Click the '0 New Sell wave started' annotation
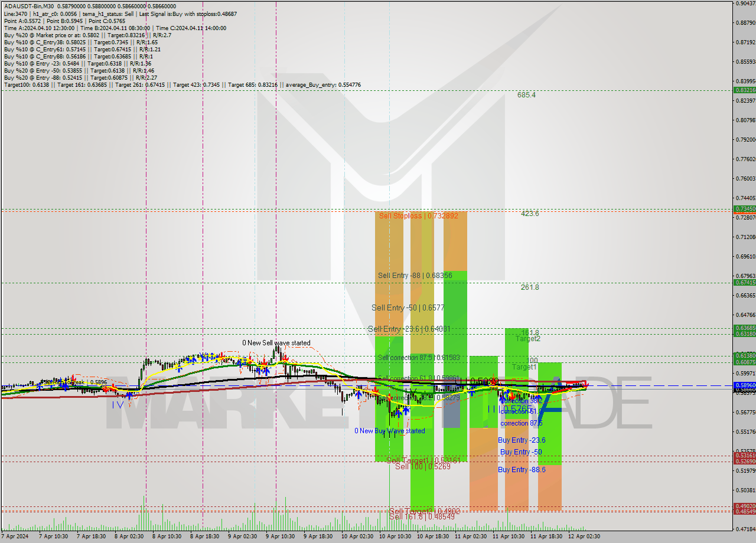Image resolution: width=756 pixels, height=543 pixels. pyautogui.click(x=276, y=343)
